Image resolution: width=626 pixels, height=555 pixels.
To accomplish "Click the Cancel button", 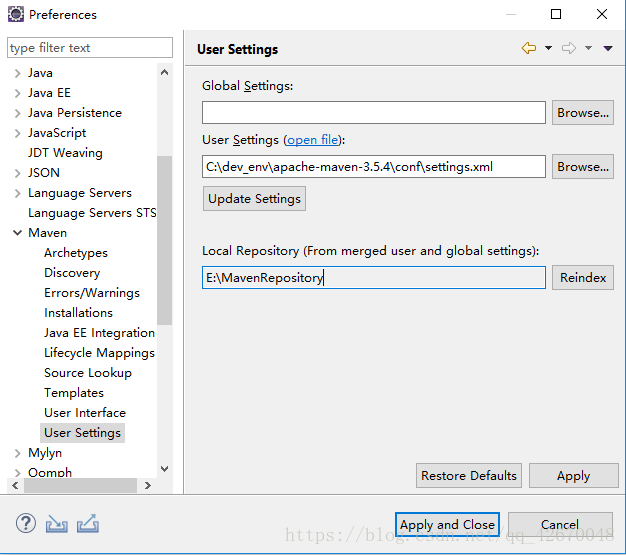I will (560, 524).
